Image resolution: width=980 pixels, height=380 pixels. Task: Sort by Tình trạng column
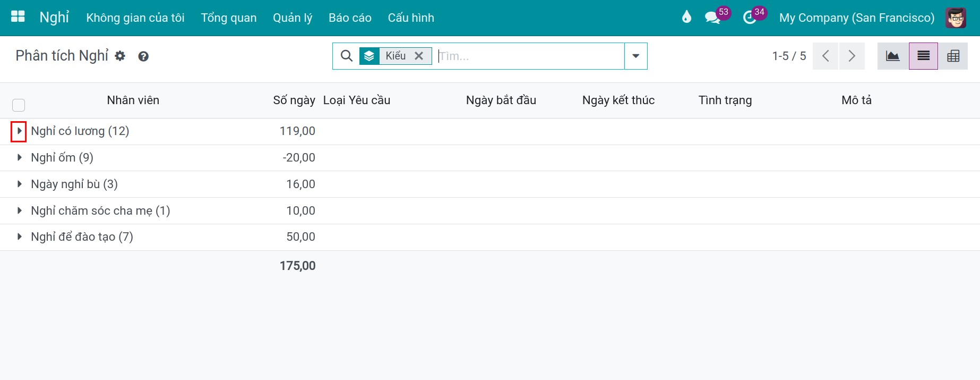(725, 100)
